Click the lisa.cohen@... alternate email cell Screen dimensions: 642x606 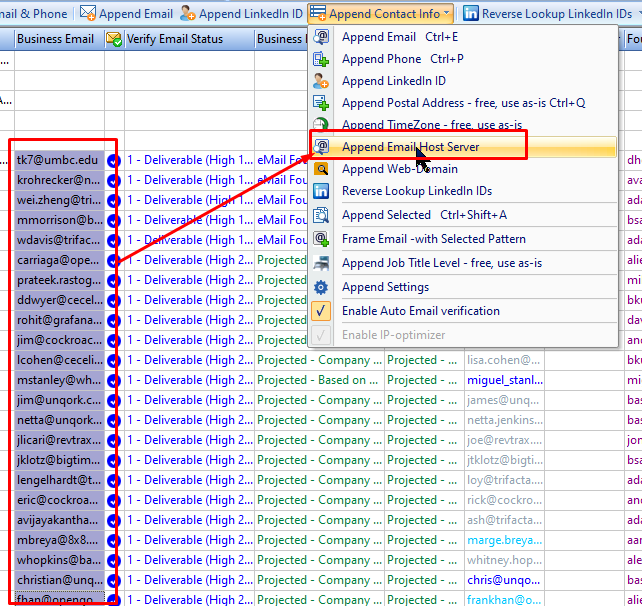(504, 360)
